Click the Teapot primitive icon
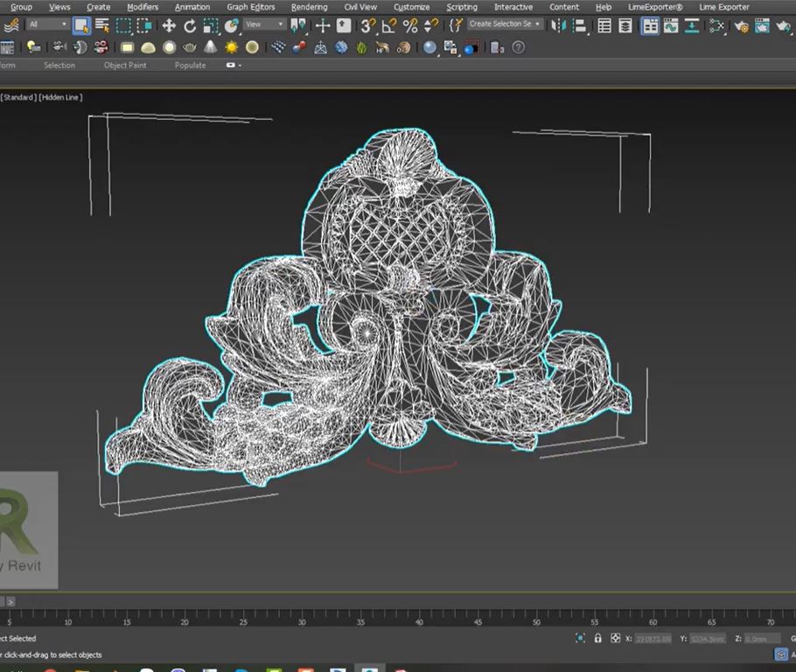Viewport: 796px width, 672px height. click(190, 47)
